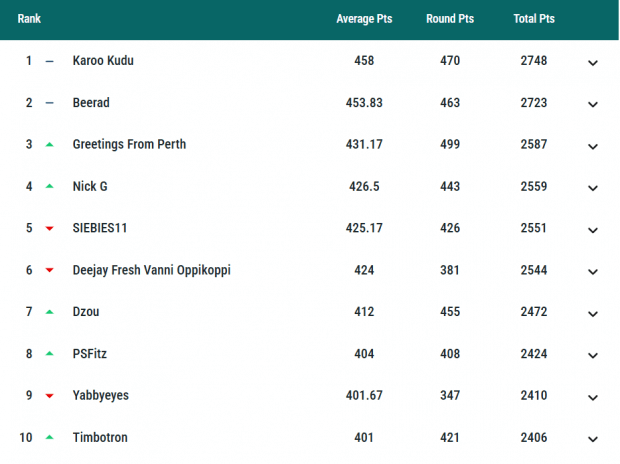This screenshot has width=620, height=464.
Task: Expand the Karoo Kudu row chevron
Action: (593, 62)
